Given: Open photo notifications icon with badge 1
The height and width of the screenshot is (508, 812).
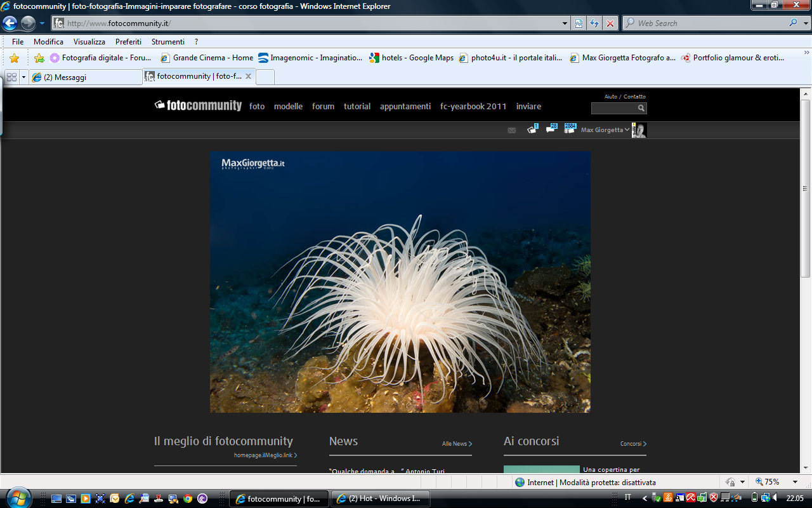Looking at the screenshot, I should click(x=532, y=130).
